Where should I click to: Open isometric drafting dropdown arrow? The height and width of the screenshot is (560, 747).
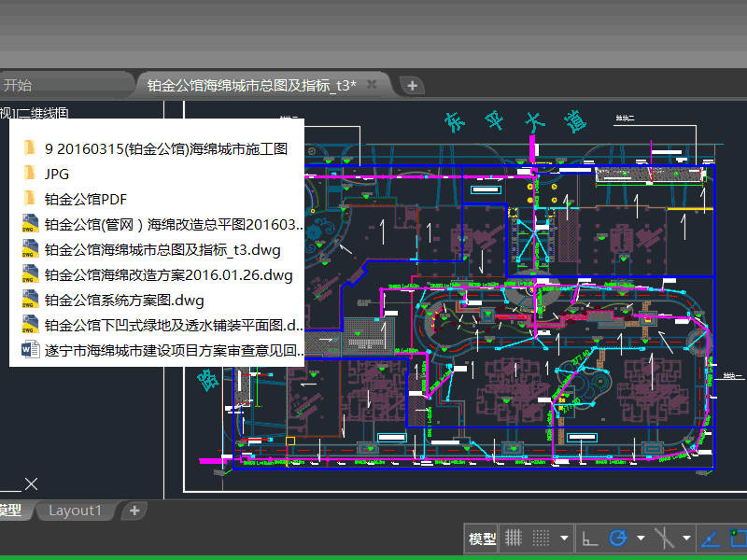click(x=686, y=539)
